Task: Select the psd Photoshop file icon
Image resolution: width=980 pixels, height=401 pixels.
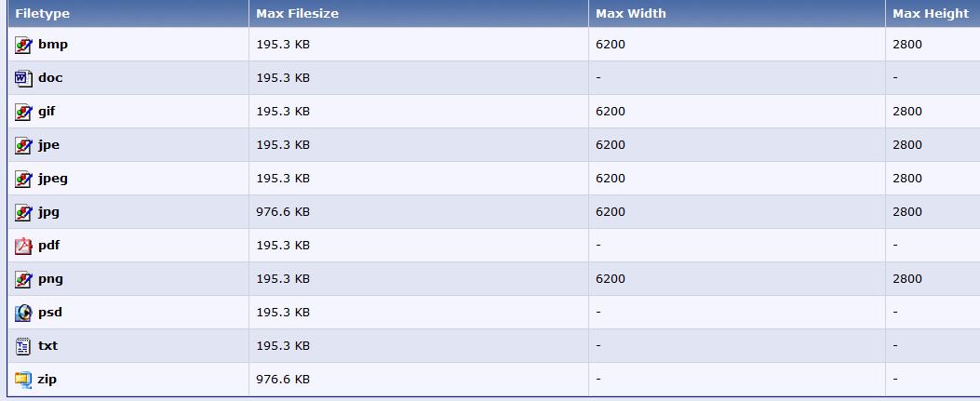Action: coord(23,313)
